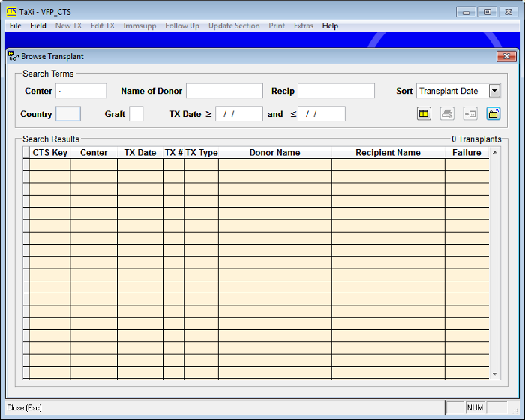
Task: Click the grayed-out printer icon
Action: 447,114
